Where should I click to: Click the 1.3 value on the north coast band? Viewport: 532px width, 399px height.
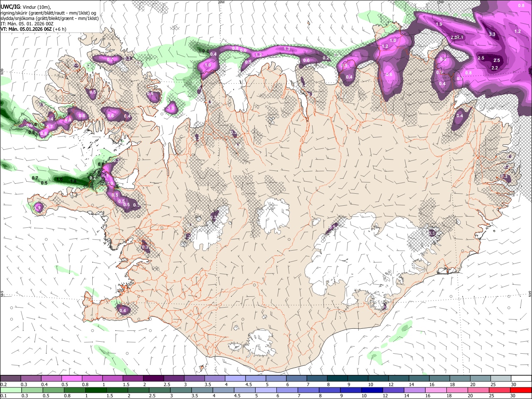pos(287,49)
